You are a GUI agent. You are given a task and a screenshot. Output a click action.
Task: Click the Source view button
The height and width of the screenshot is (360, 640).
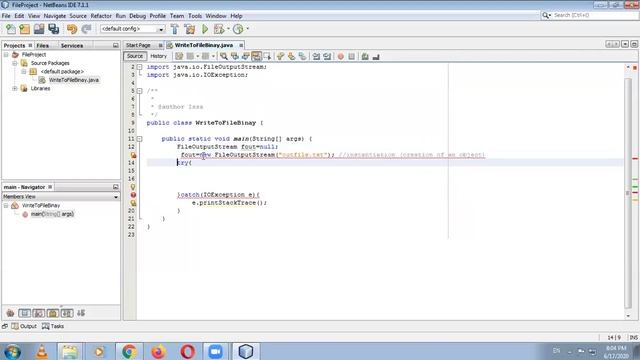pyautogui.click(x=135, y=56)
